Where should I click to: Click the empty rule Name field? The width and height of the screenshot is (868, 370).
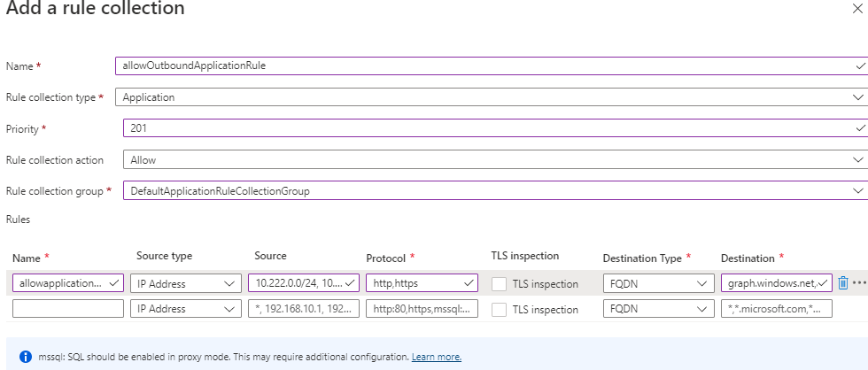click(x=68, y=309)
